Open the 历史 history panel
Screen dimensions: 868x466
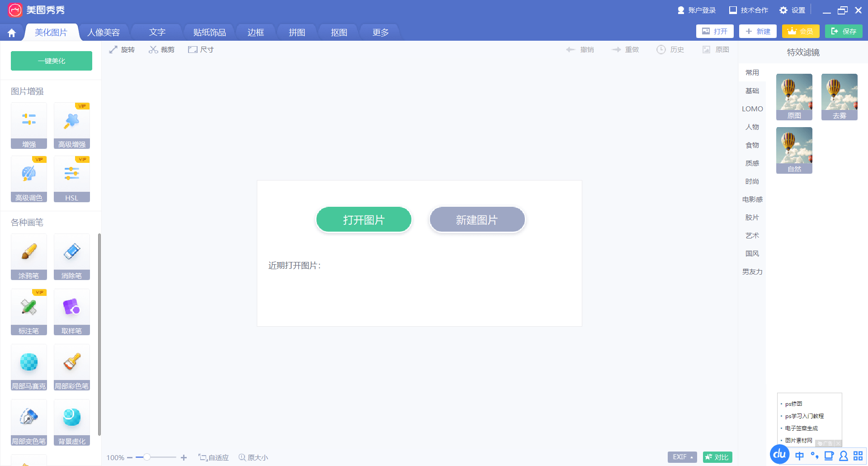tap(670, 50)
